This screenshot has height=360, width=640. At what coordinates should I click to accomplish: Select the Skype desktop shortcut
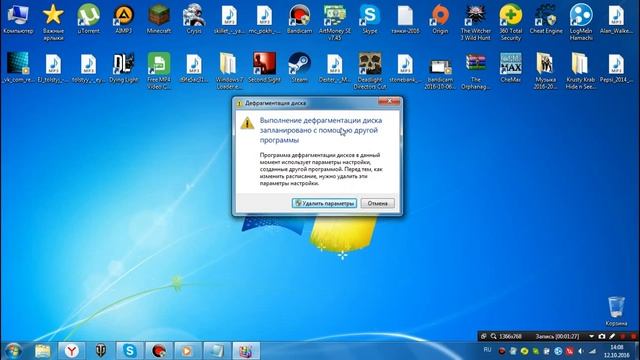(370, 19)
